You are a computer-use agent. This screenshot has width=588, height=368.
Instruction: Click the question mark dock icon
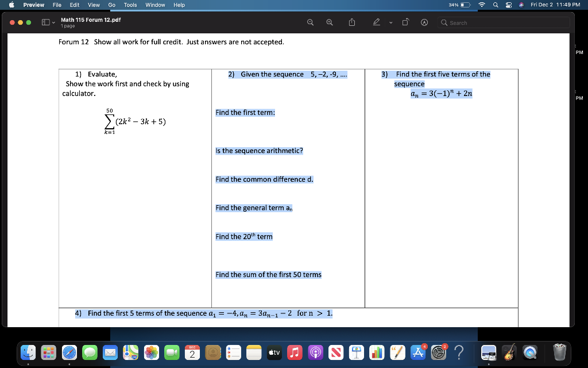click(x=459, y=352)
